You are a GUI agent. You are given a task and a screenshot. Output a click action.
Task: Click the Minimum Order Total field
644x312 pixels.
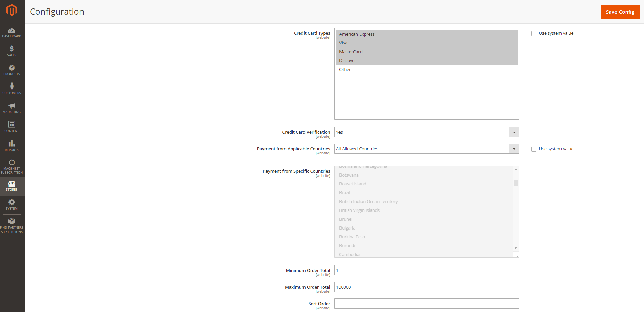click(x=426, y=270)
